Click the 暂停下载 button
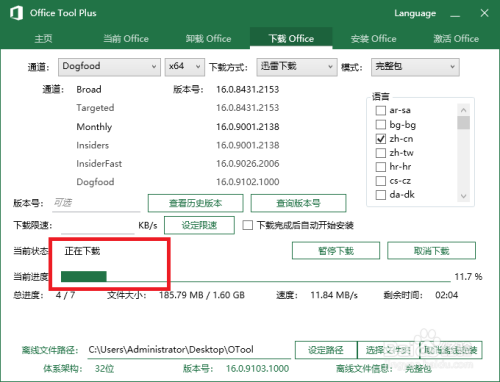 [x=336, y=251]
